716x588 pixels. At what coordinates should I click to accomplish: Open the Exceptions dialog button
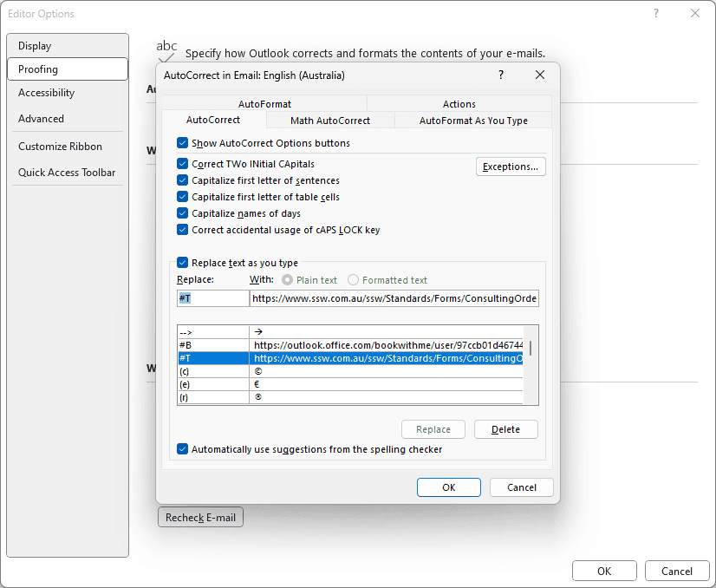point(511,167)
